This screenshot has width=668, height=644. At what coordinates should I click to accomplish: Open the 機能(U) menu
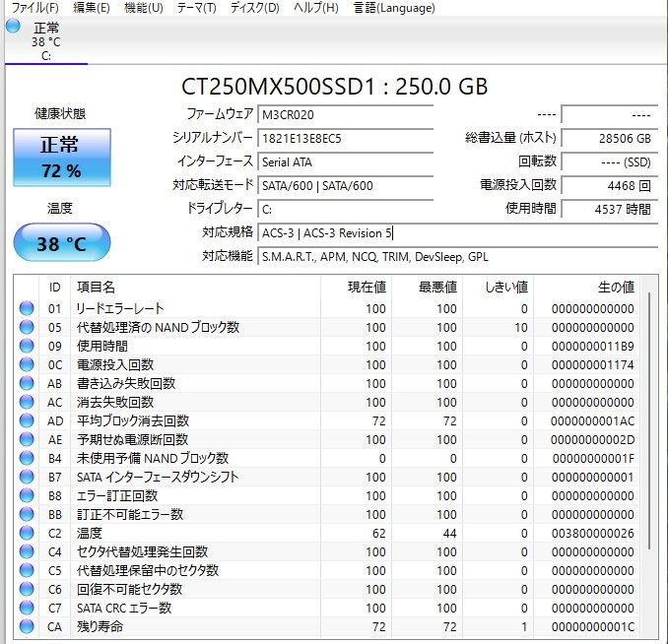[144, 8]
